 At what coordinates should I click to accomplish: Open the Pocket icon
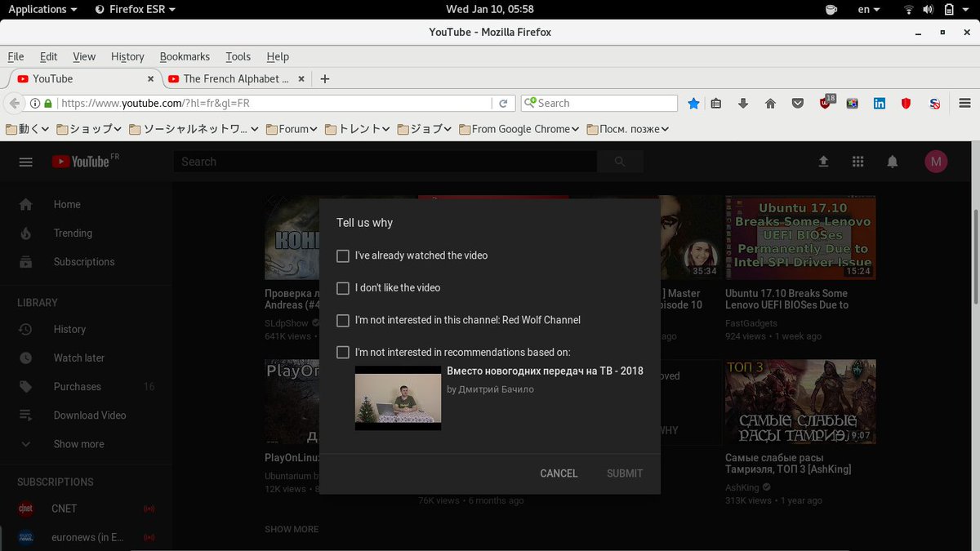[x=797, y=104]
